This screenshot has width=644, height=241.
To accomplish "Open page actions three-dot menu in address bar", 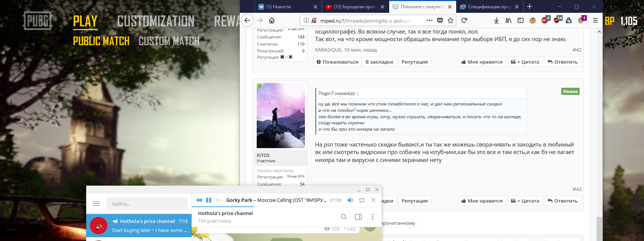I will (429, 20).
